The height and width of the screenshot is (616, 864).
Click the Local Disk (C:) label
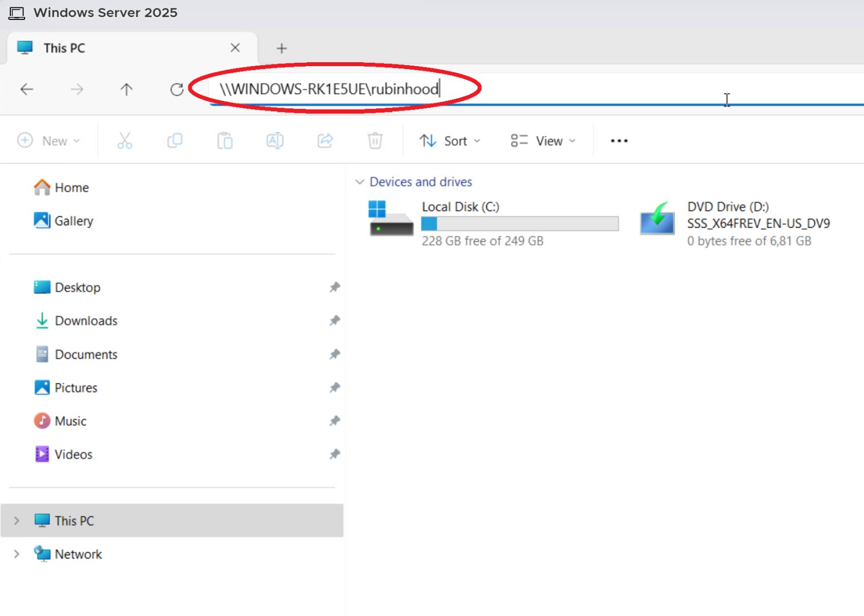461,206
